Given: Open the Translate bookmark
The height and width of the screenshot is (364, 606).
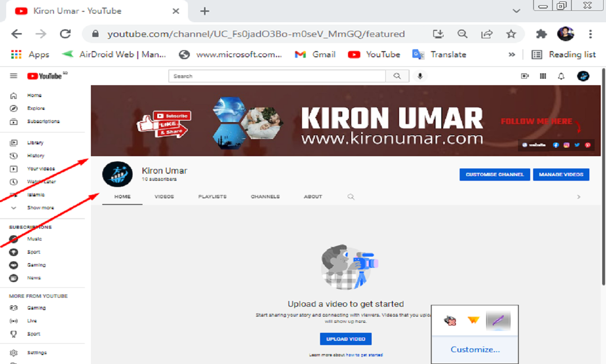Looking at the screenshot, I should coord(439,54).
